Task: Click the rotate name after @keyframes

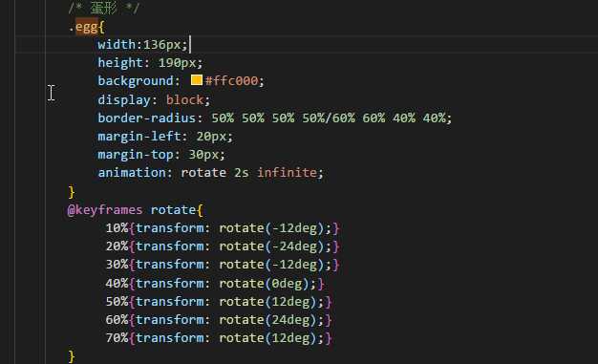Action: coord(174,210)
